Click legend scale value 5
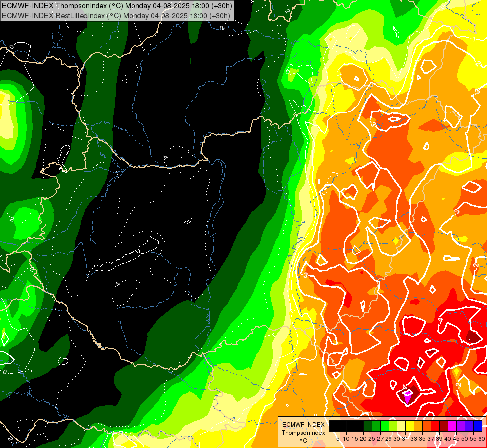The height and width of the screenshot is (448, 487). 338,439
